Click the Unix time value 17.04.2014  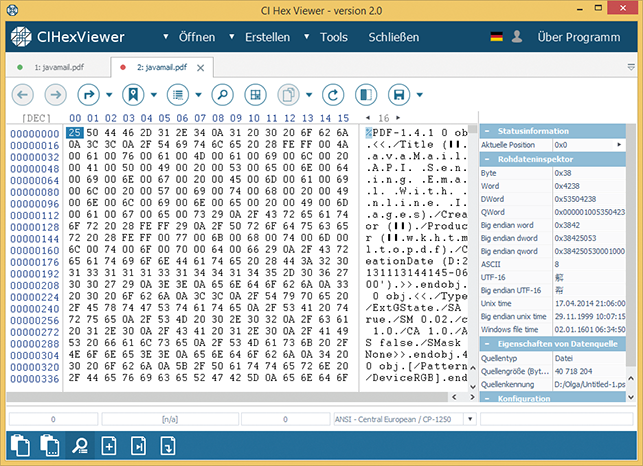[x=590, y=303]
